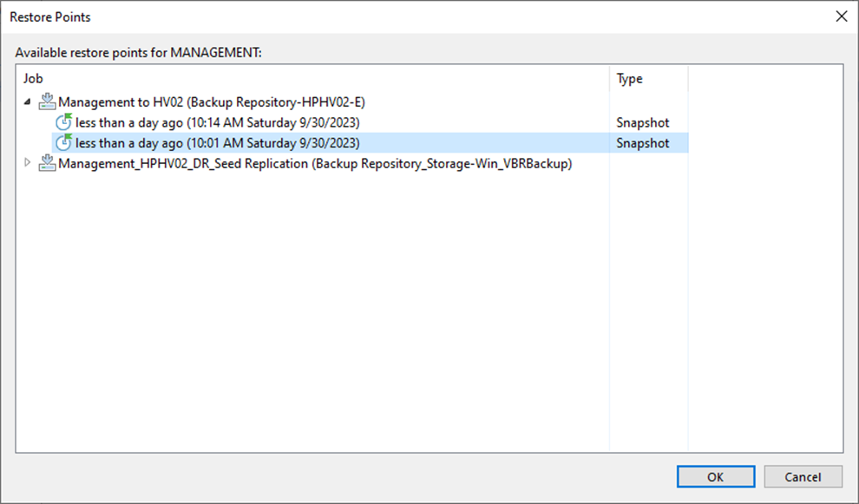Collapse the Management to HV02 job node
This screenshot has width=859, height=504.
click(x=28, y=101)
